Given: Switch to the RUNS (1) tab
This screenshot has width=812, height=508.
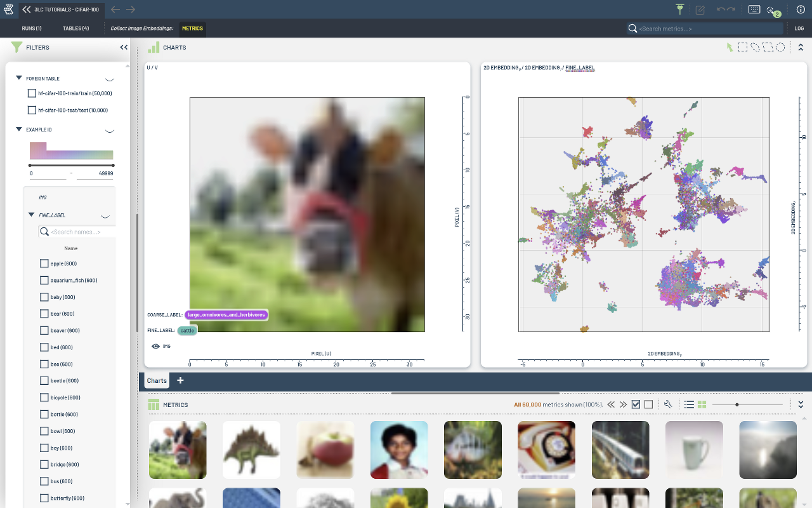Looking at the screenshot, I should [x=32, y=29].
